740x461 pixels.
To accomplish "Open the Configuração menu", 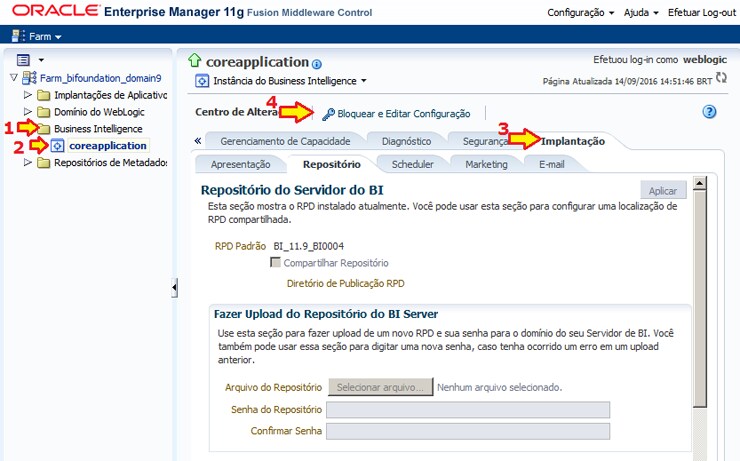I will pyautogui.click(x=580, y=13).
